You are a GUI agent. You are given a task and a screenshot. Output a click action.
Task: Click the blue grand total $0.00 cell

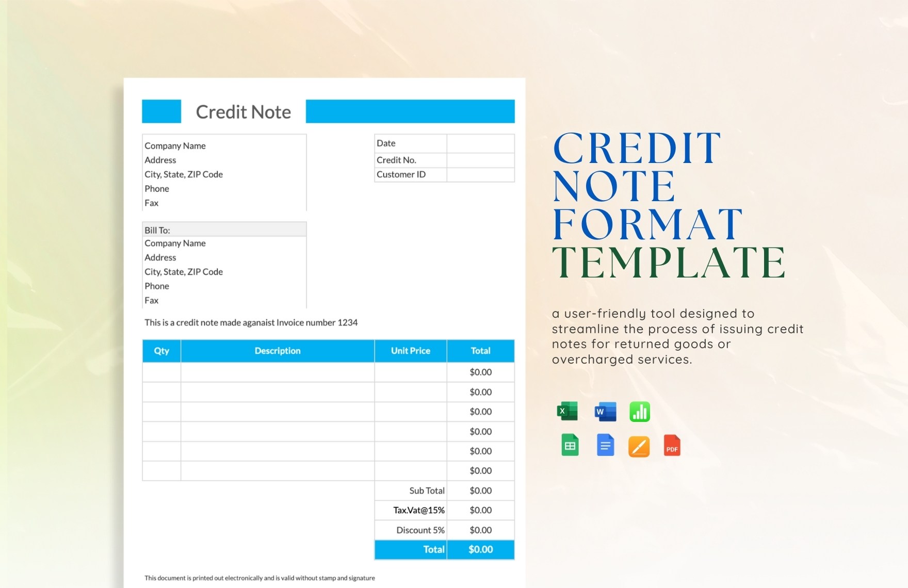pos(481,549)
